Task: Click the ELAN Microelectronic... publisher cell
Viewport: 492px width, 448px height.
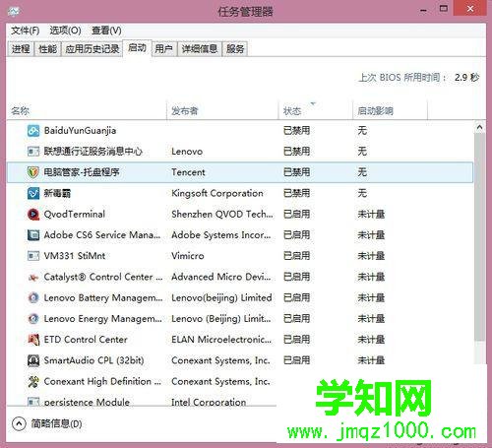Action: (x=221, y=340)
